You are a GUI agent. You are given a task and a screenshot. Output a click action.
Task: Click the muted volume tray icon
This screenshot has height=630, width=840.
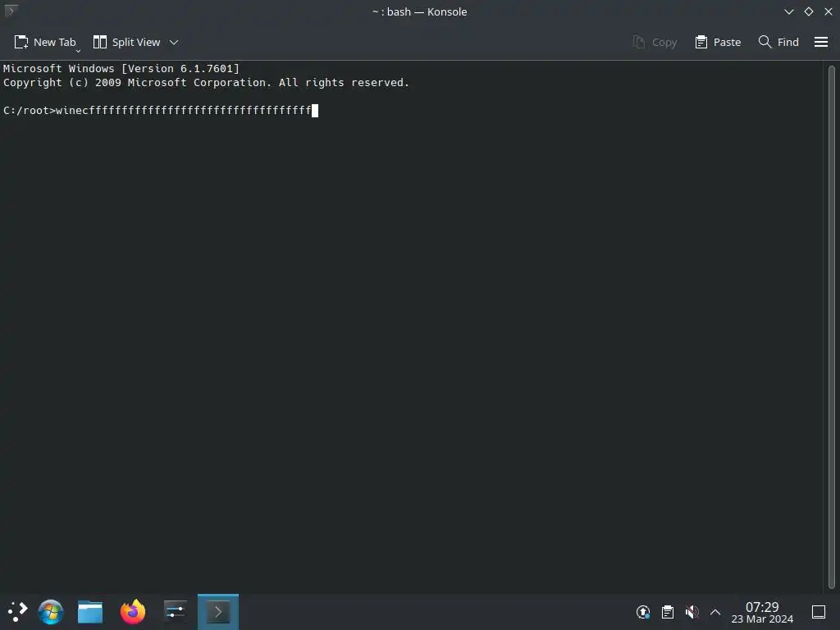pos(692,612)
